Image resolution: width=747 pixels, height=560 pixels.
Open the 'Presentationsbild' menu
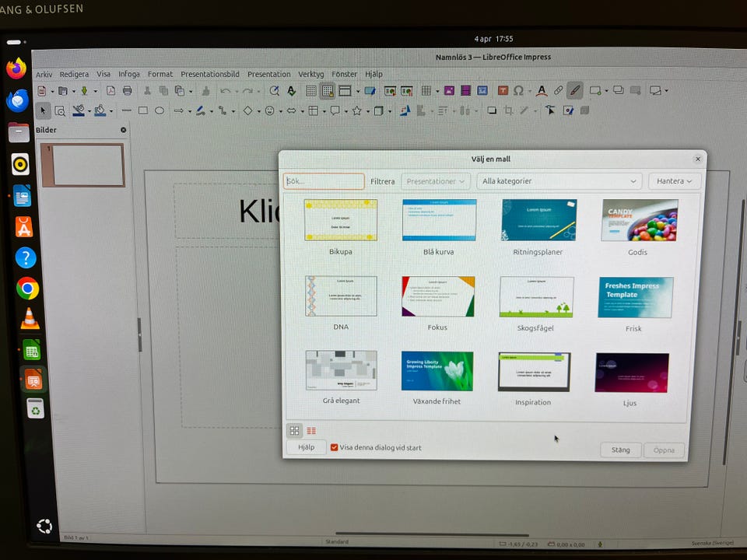tap(210, 75)
